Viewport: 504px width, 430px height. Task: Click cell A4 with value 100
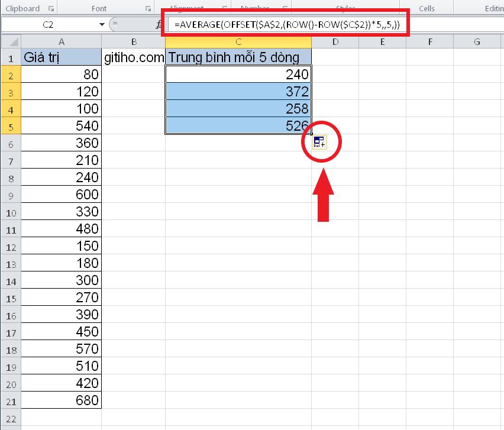click(62, 108)
